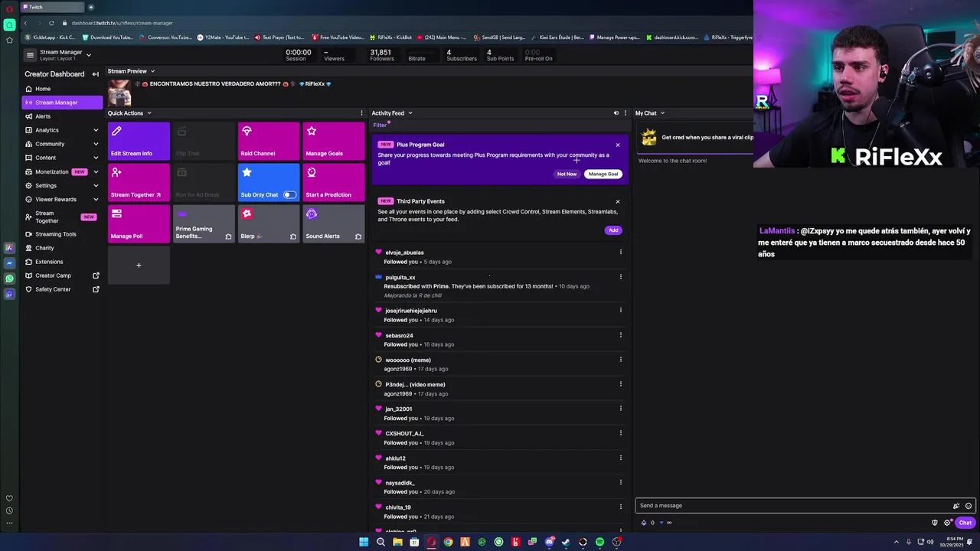
Task: Click Not Now on Plus Program Goal
Action: [x=567, y=174]
